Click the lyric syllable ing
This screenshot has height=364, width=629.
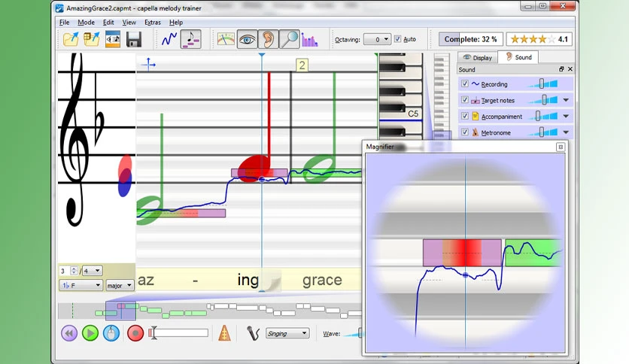coord(248,280)
